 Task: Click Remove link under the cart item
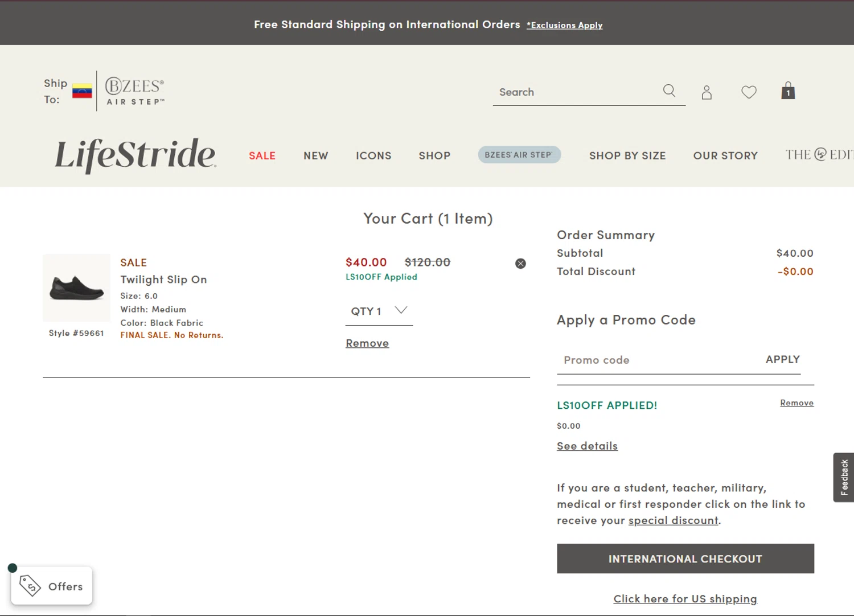pyautogui.click(x=367, y=343)
